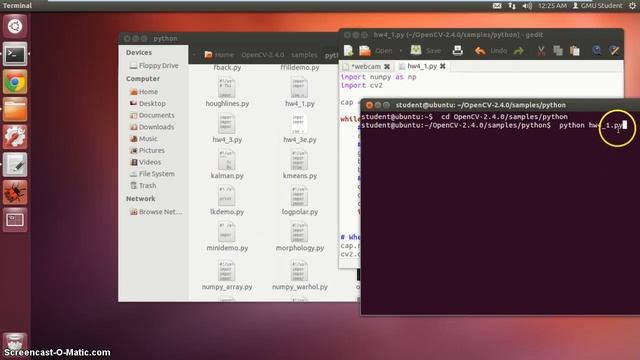Select the lkdemo.py file icon
This screenshot has height=360, width=640.
coord(227,196)
